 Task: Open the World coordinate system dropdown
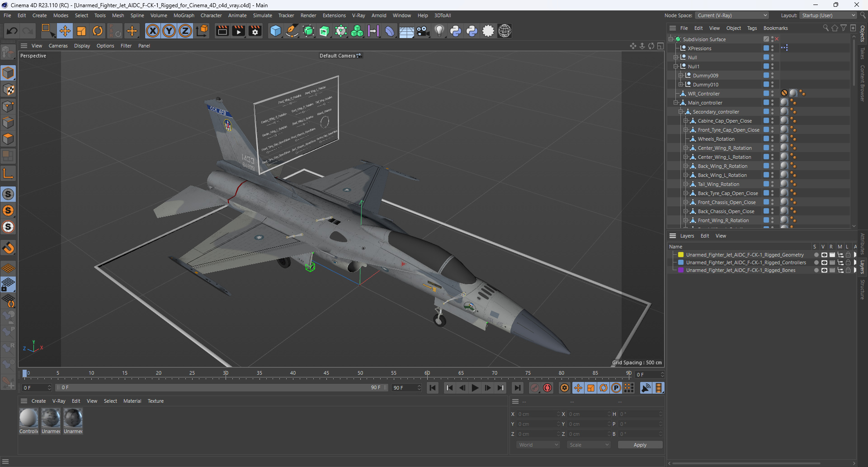pos(538,445)
